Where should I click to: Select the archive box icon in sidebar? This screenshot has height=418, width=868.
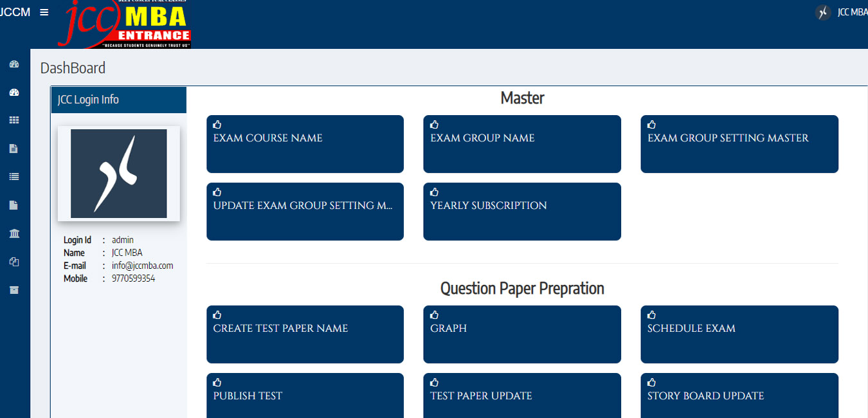(x=14, y=290)
